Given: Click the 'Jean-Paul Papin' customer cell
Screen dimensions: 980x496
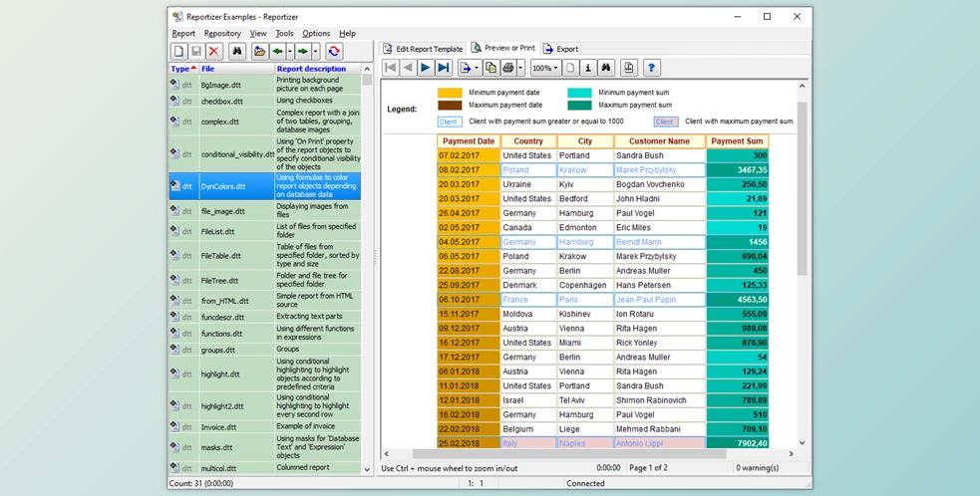Looking at the screenshot, I should [x=660, y=300].
